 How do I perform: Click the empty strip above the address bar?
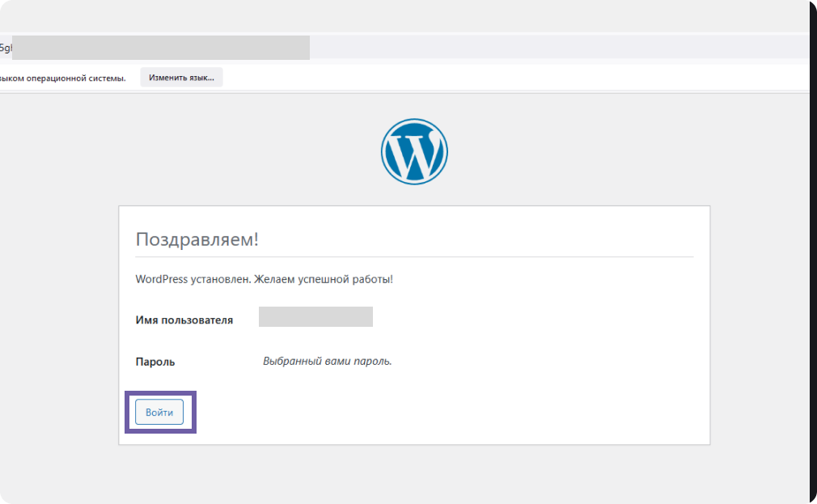pos(404,18)
